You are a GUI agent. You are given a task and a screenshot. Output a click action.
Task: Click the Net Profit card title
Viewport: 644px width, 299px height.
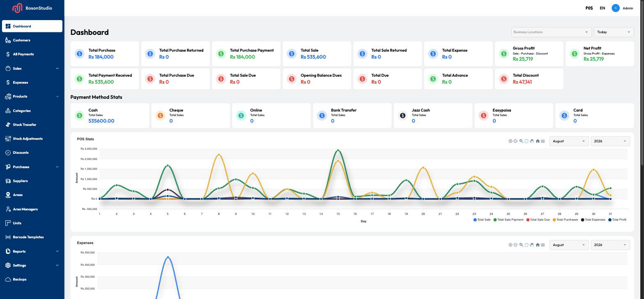[592, 48]
